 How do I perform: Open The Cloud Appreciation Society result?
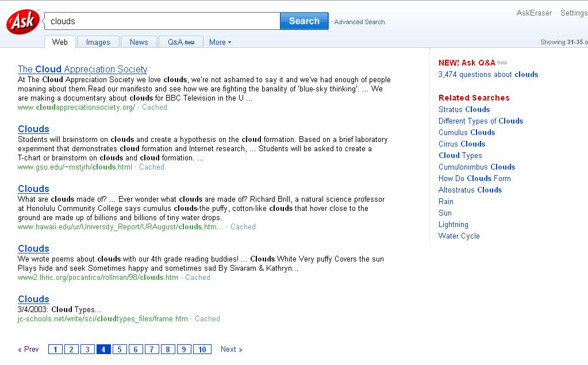(x=83, y=69)
